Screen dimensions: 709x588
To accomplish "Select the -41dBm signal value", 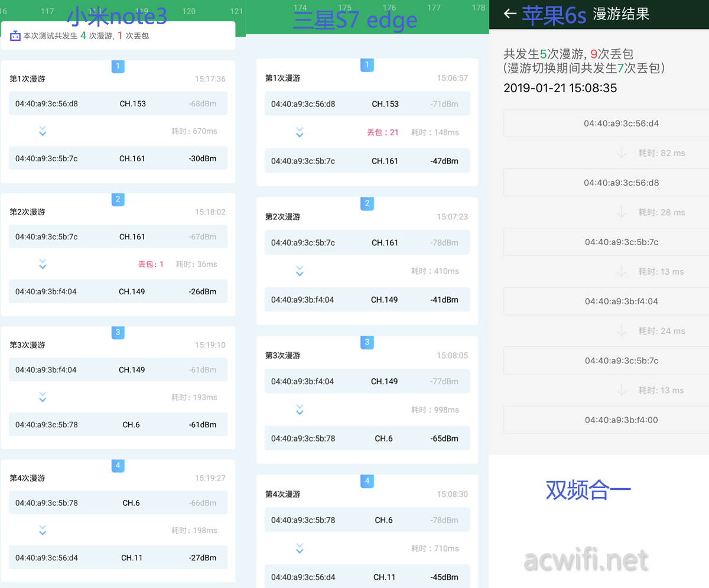I will click(444, 300).
